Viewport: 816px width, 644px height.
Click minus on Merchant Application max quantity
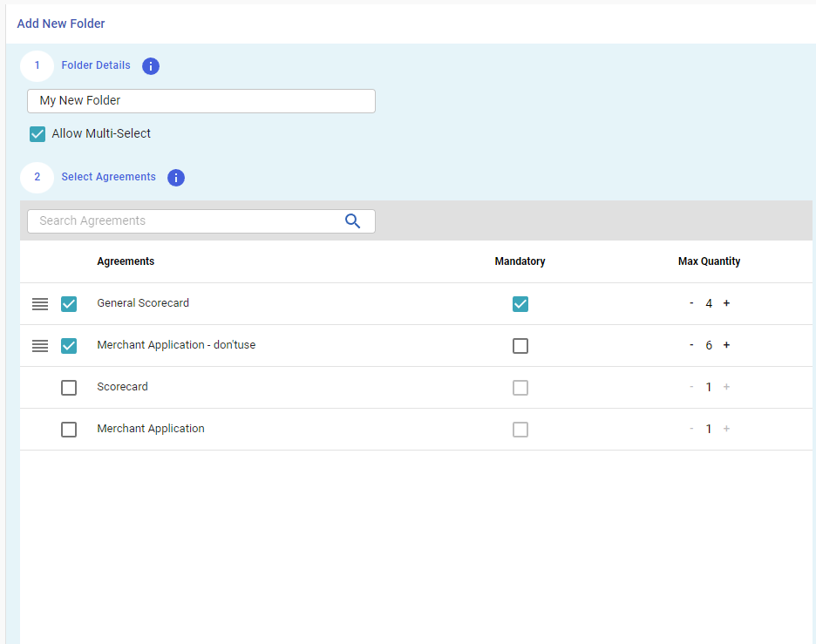tap(691, 429)
